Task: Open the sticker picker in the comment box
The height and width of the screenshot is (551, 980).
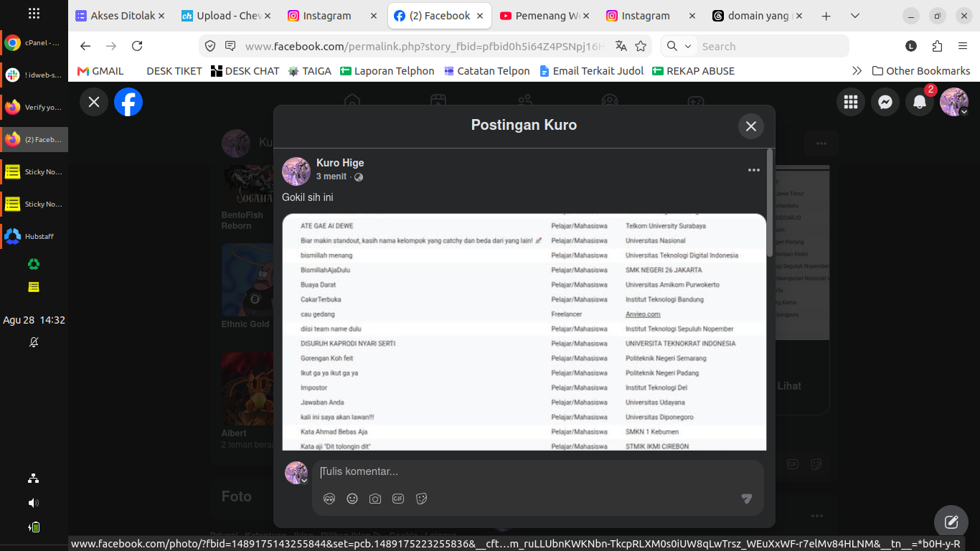Action: 422,499
